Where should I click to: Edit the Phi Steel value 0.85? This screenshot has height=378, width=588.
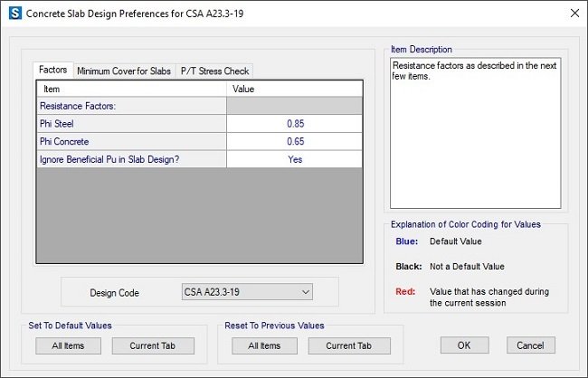pyautogui.click(x=295, y=124)
